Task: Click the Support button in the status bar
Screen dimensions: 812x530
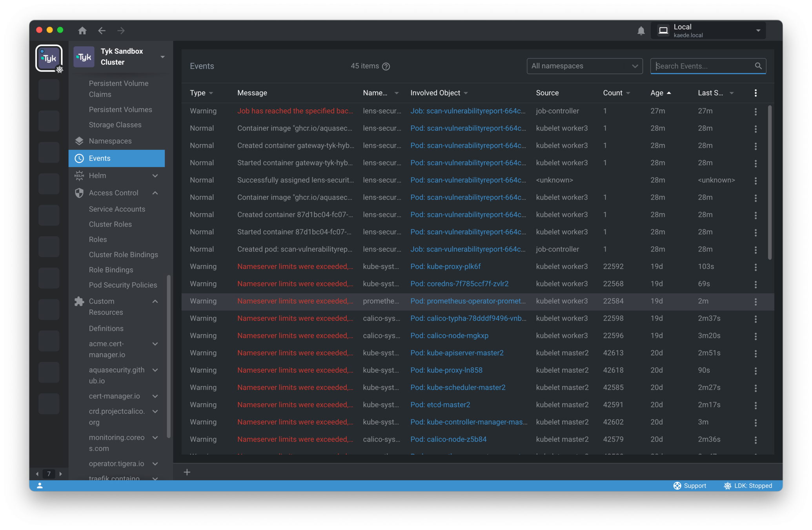Action: pyautogui.click(x=690, y=486)
